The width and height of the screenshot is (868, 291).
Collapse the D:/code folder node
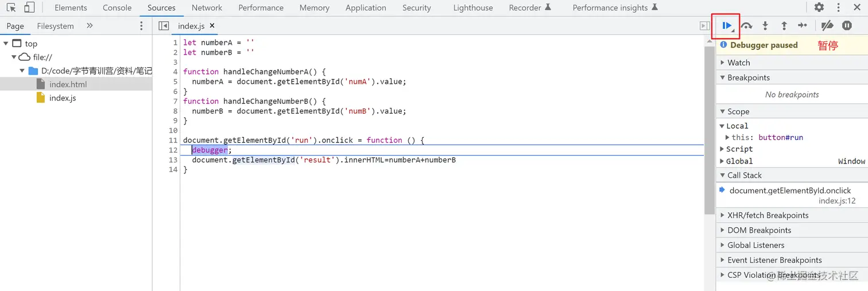click(22, 71)
